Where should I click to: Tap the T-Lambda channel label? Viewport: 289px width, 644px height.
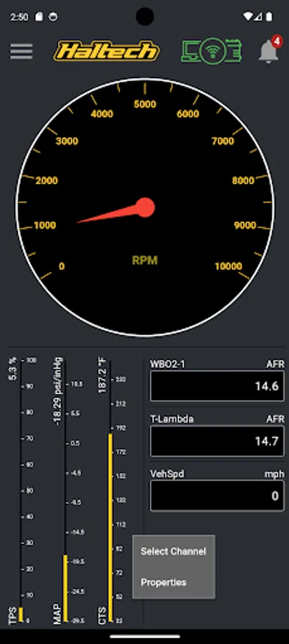pos(172,419)
